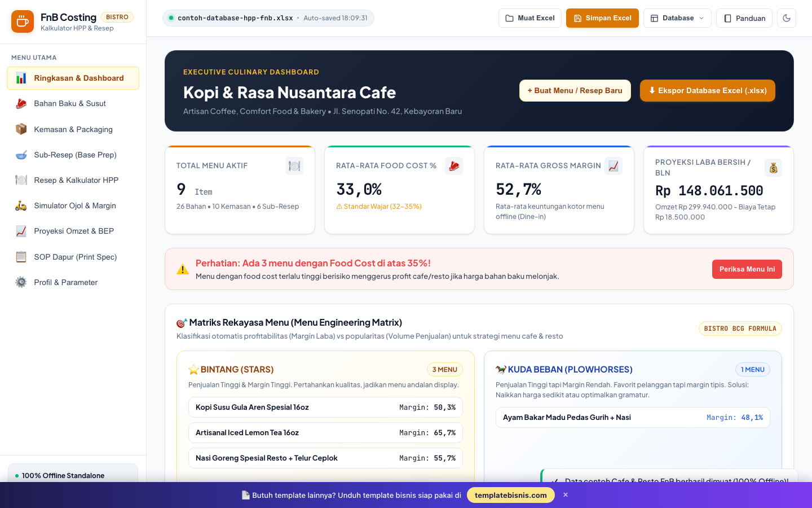Screen dimensions: 812x508
Task: Click the FnB Costing coffee cup logo
Action: click(23, 21)
